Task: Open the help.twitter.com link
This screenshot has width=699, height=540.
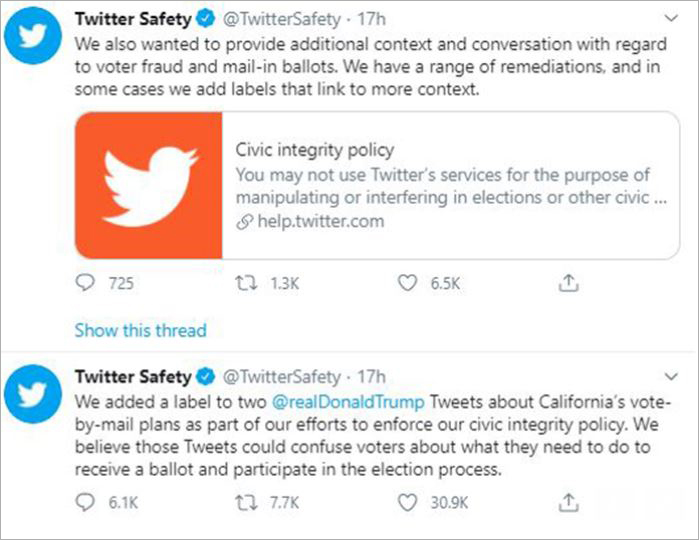Action: [321, 221]
